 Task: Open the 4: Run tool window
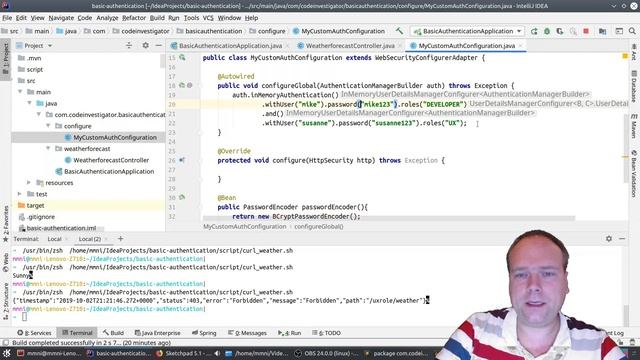[x=289, y=333]
